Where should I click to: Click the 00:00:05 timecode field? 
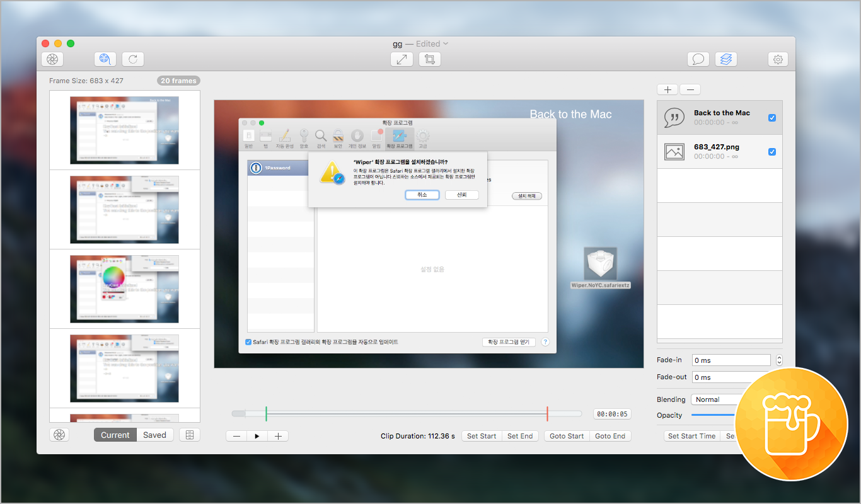pyautogui.click(x=612, y=414)
